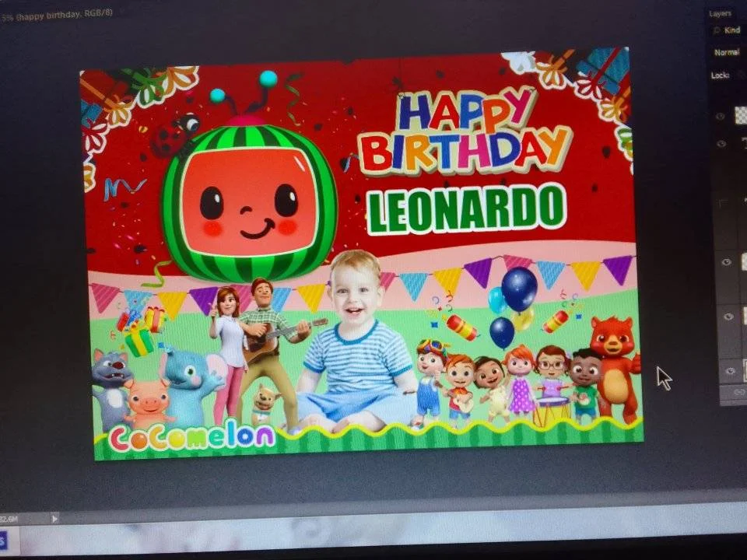Open the Normal blend mode dropdown
The height and width of the screenshot is (560, 747).
click(727, 52)
